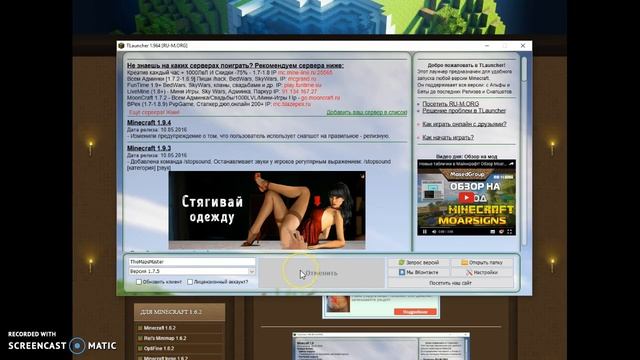The width and height of the screenshot is (640, 360).
Task: Click Minecraft 1.6.2 in background page
Action: (x=160, y=328)
